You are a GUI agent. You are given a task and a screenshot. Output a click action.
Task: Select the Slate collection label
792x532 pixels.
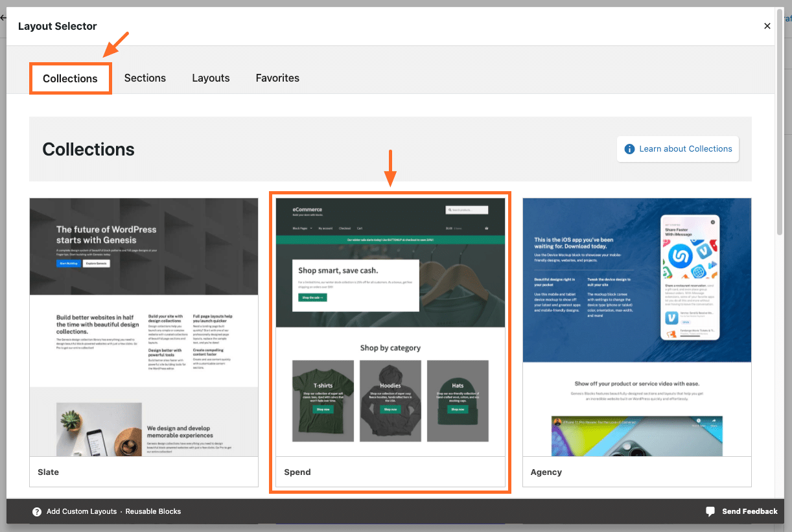point(49,472)
